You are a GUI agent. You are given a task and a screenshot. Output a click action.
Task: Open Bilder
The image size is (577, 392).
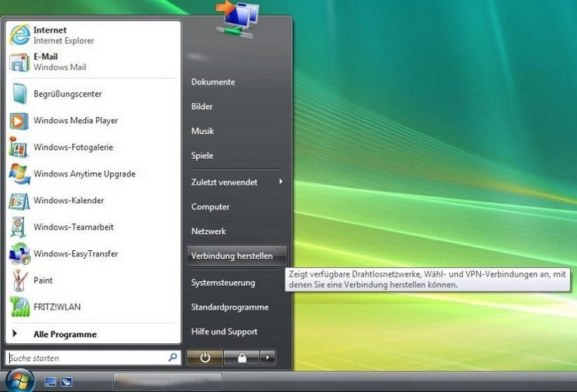tap(201, 106)
